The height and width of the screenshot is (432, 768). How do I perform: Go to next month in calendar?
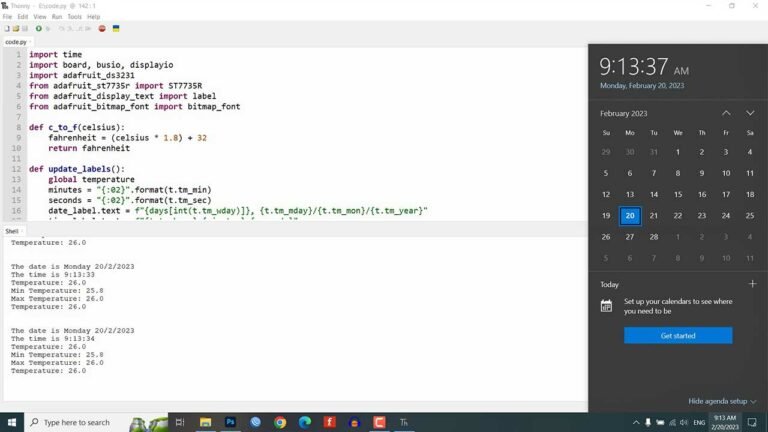point(750,113)
